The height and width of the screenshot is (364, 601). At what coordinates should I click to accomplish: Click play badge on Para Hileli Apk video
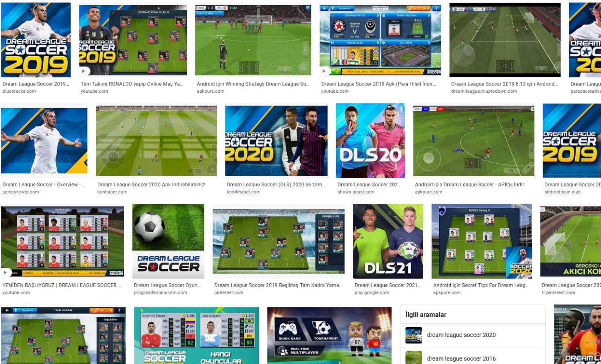325,71
